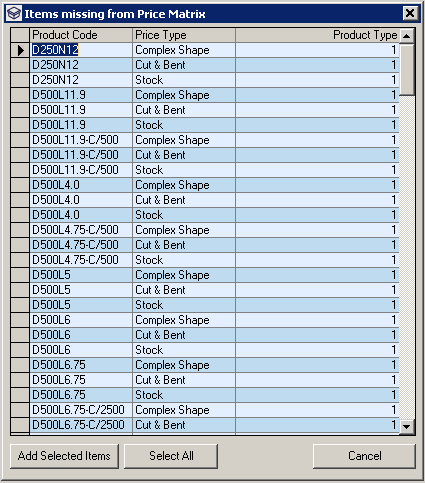Click the Price Type column header

click(x=184, y=35)
